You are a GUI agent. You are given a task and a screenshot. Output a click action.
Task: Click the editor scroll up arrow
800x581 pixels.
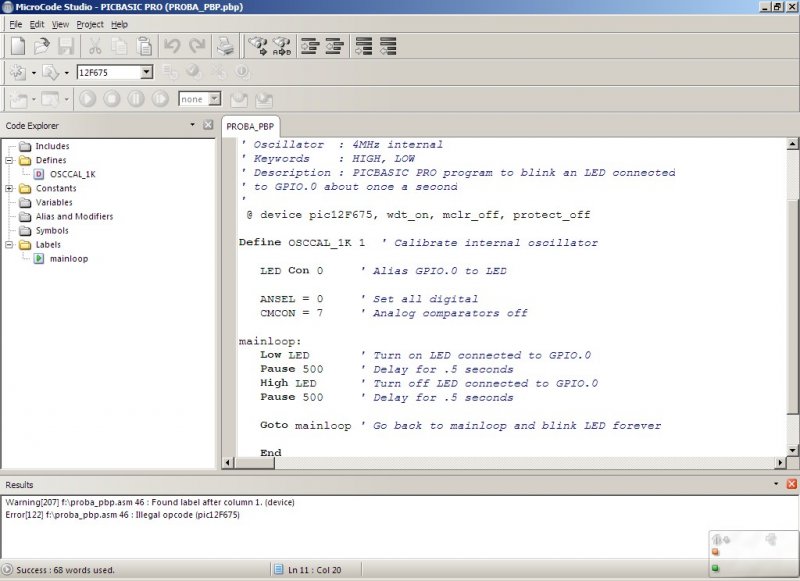pyautogui.click(x=792, y=144)
